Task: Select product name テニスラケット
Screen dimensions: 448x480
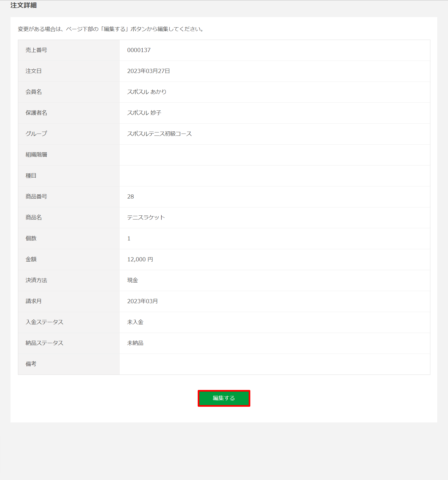Action: pyautogui.click(x=146, y=218)
